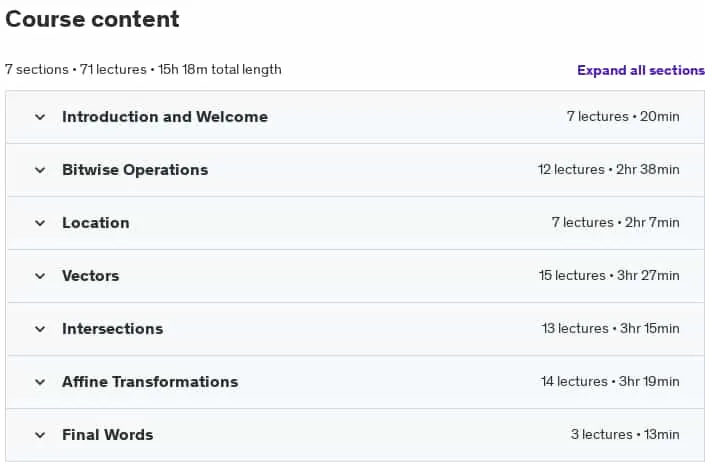
Task: Click the Final Words chevron icon
Action: point(40,435)
